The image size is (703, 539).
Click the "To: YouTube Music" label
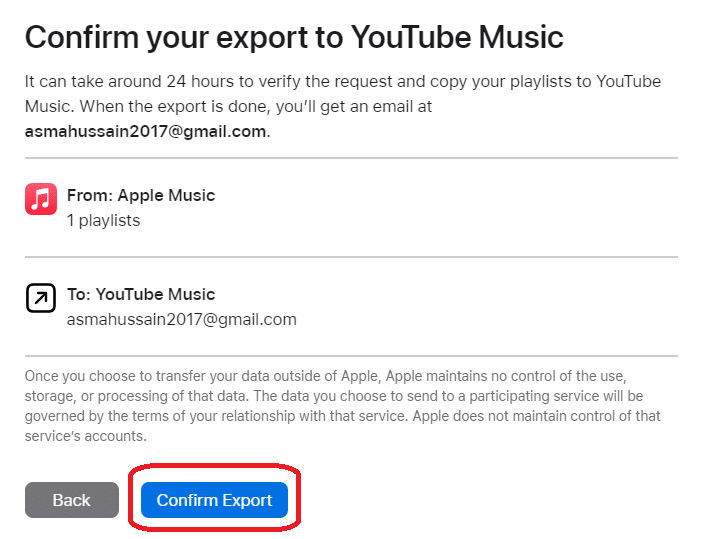(x=141, y=294)
